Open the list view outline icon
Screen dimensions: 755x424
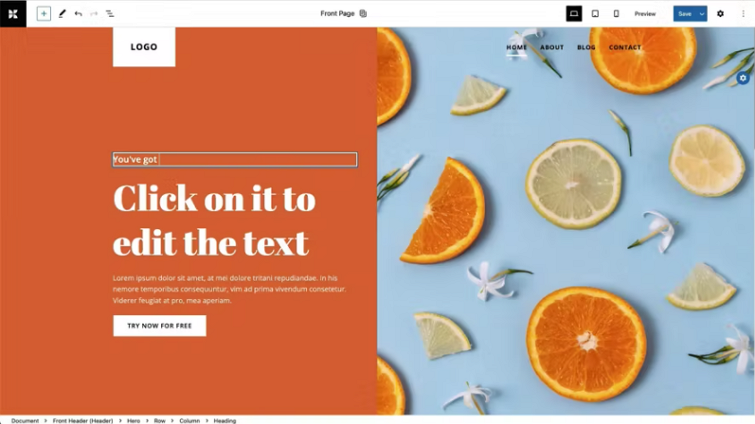tap(110, 13)
